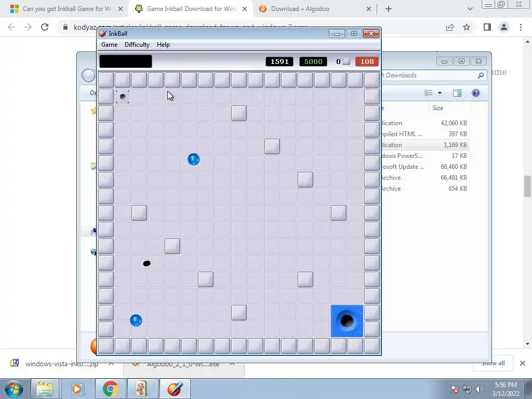The width and height of the screenshot is (532, 399).
Task: Bookmark this page with the star
Action: [467, 27]
